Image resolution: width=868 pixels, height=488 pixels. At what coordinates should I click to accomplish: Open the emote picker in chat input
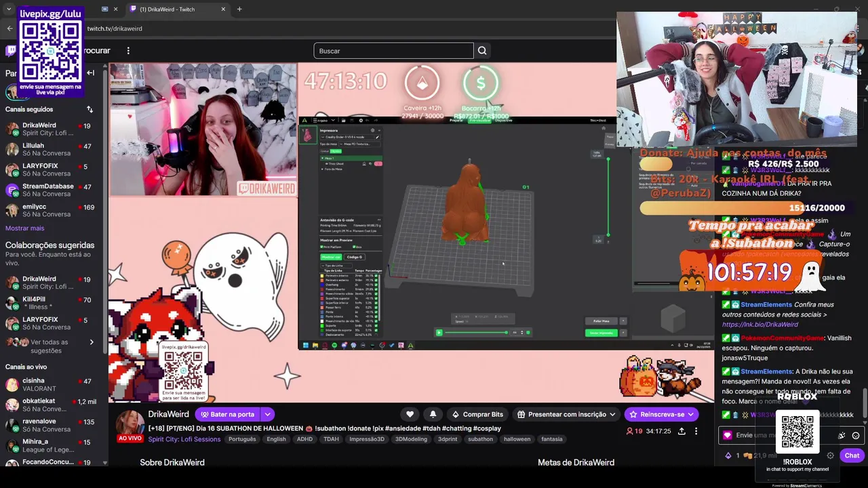pos(856,436)
